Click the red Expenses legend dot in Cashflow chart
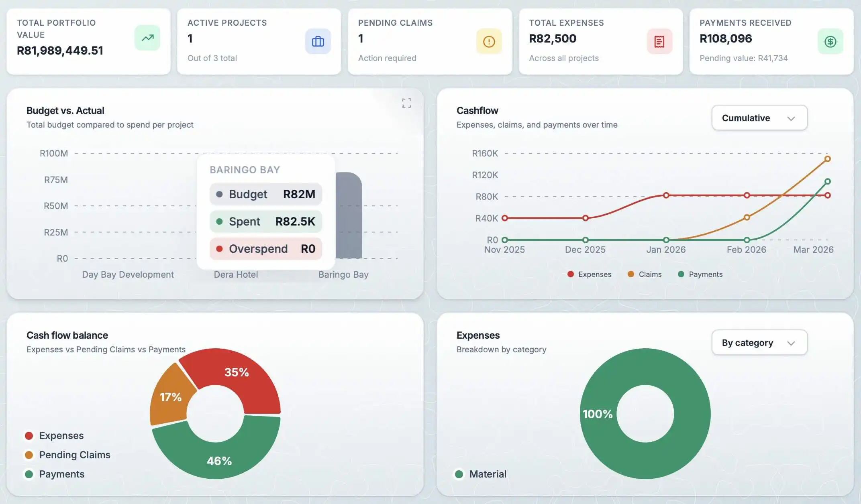The height and width of the screenshot is (504, 861). [570, 274]
